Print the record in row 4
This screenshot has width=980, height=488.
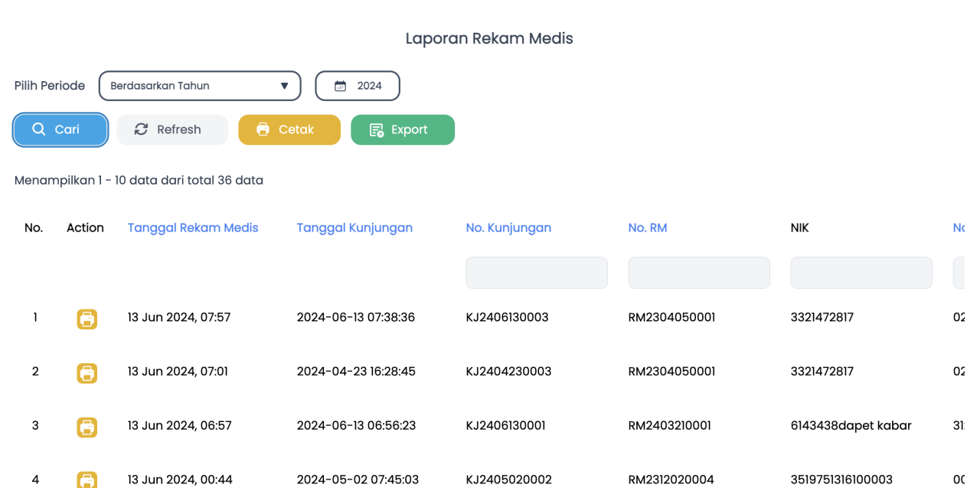coord(87,480)
